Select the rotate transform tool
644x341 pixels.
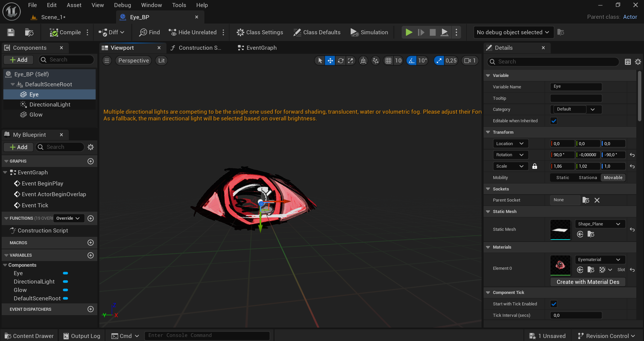coord(341,60)
